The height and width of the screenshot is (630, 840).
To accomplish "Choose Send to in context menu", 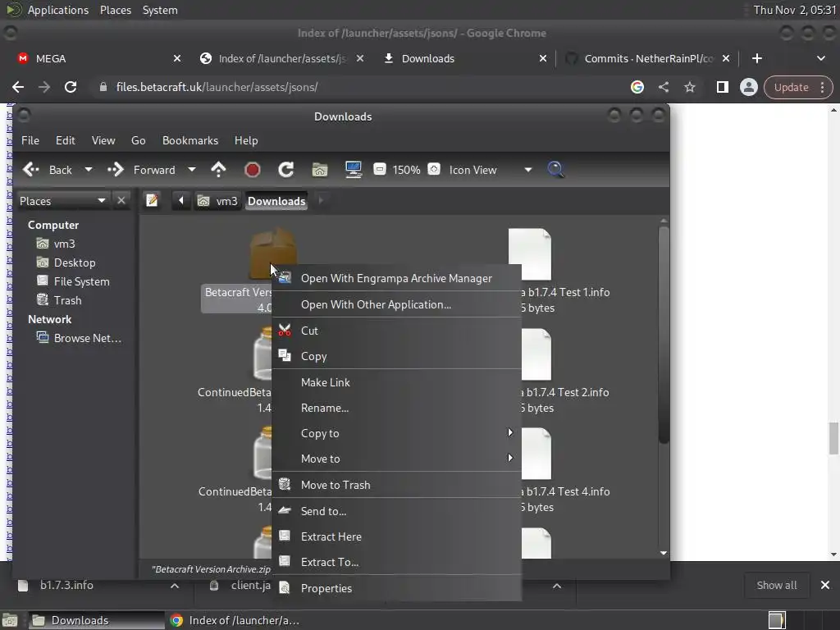I will click(396, 511).
